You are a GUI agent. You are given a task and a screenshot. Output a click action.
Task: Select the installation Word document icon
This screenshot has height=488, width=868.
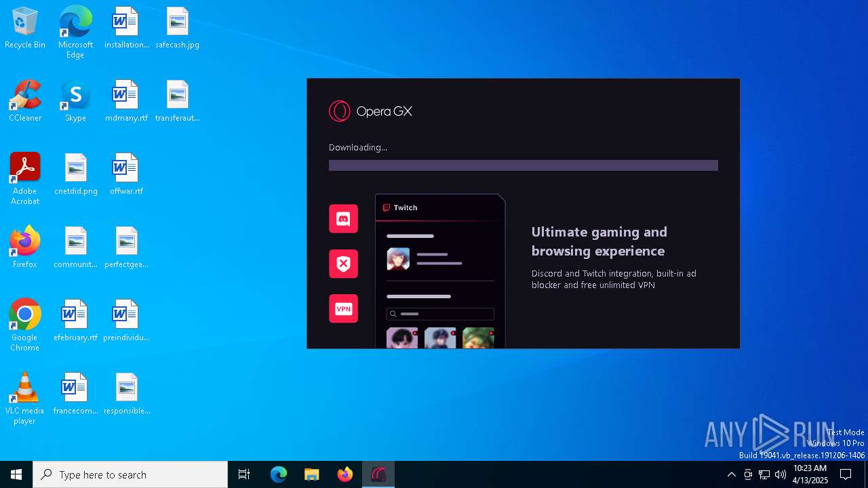coord(127,28)
